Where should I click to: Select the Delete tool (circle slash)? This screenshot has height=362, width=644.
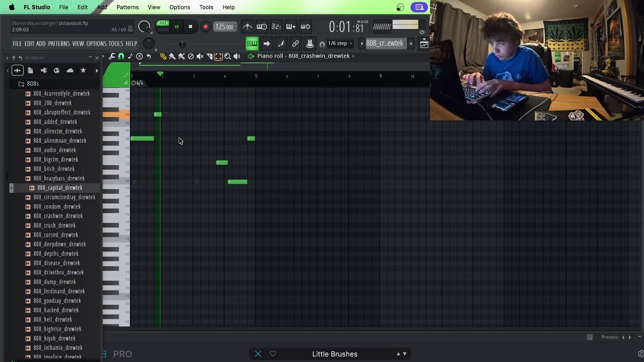[191, 56]
